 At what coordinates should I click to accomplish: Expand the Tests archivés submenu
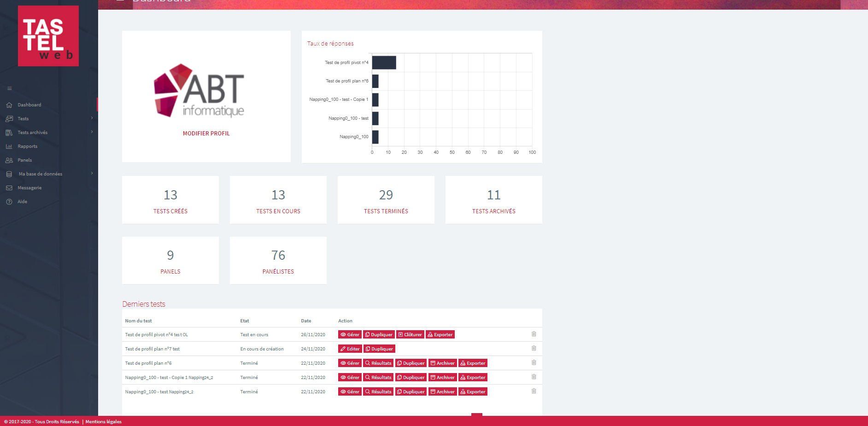[92, 132]
